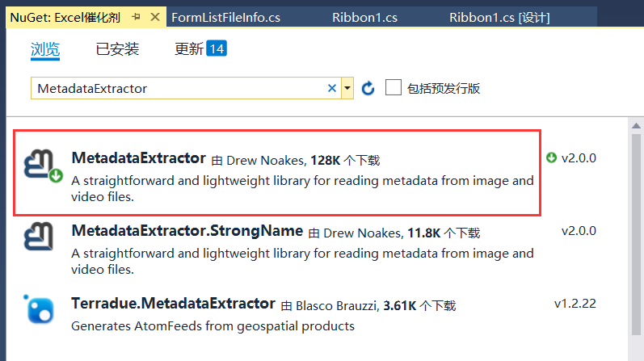Image resolution: width=644 pixels, height=361 pixels.
Task: Select the Terradue.MetadataExtractor package title
Action: pyautogui.click(x=173, y=304)
